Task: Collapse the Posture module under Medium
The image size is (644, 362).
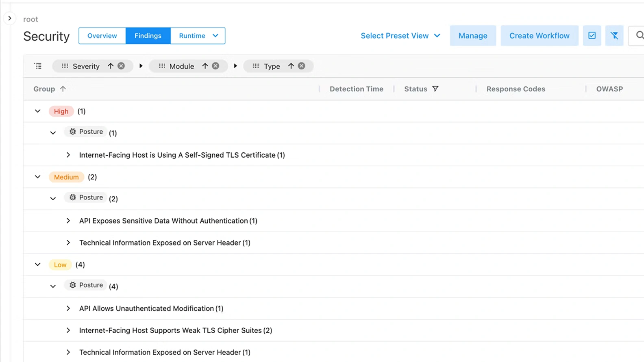Action: 53,199
